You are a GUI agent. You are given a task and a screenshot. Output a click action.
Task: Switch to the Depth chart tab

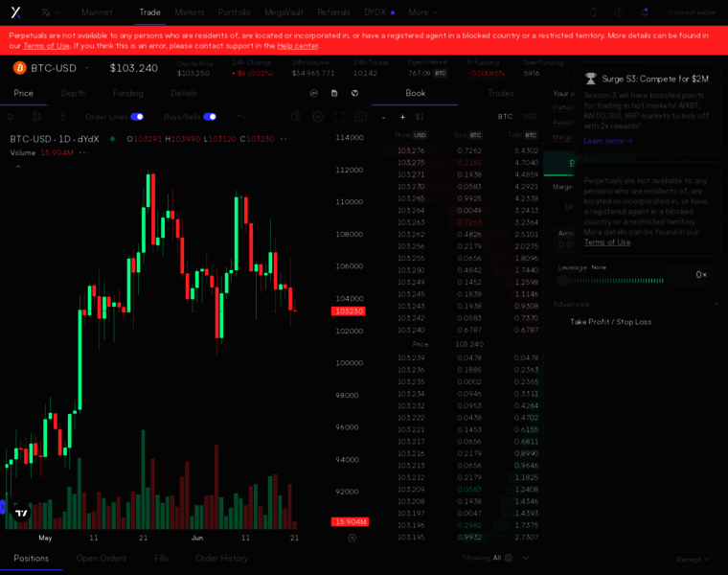tap(73, 93)
